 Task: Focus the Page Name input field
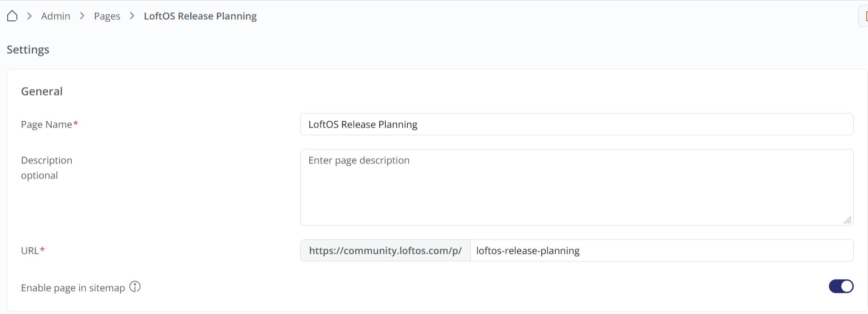[x=577, y=124]
